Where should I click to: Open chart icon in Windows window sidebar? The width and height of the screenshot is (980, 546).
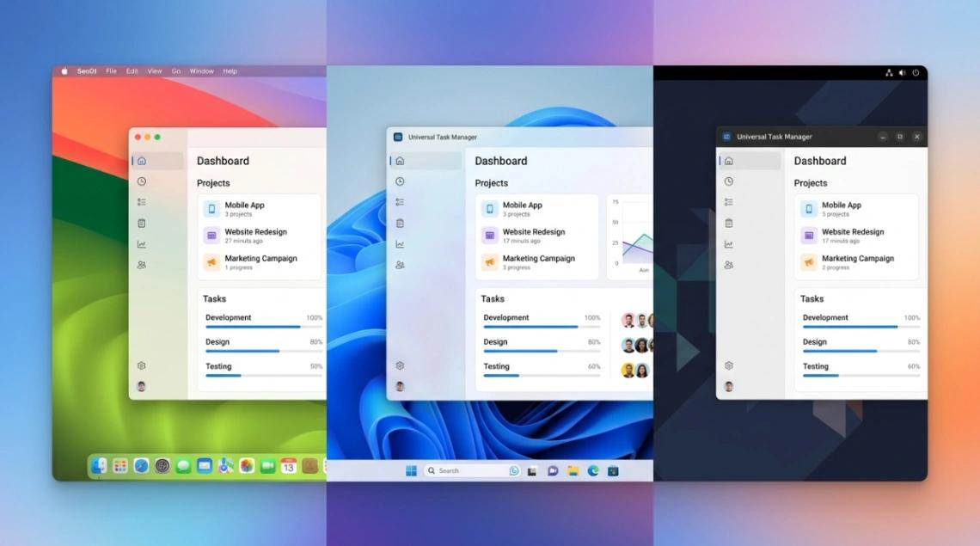pyautogui.click(x=400, y=244)
